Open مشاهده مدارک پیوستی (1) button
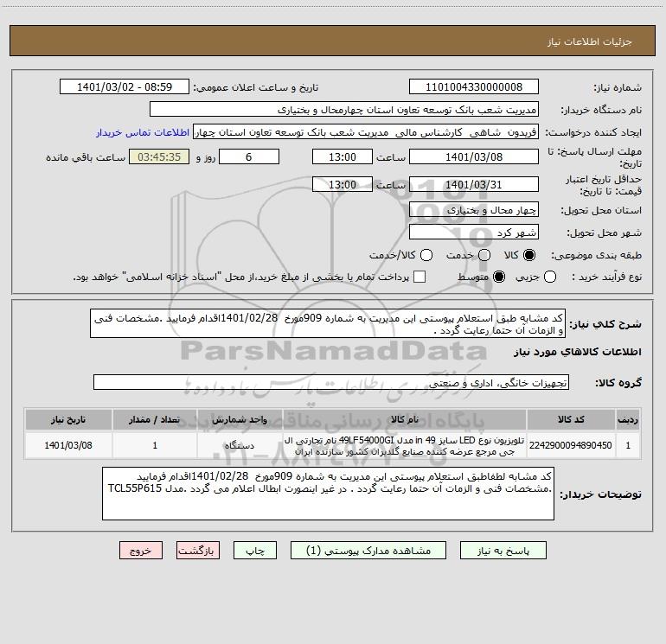This screenshot has width=666, height=644. pyautogui.click(x=368, y=550)
